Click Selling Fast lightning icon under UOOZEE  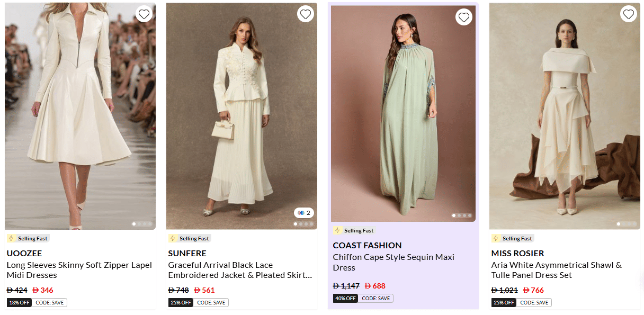point(11,238)
